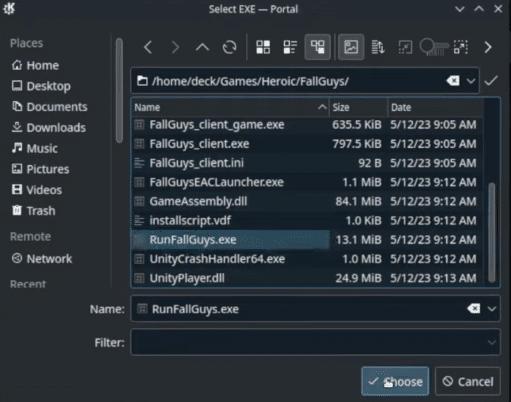Switch to Compact view mode

[290, 47]
